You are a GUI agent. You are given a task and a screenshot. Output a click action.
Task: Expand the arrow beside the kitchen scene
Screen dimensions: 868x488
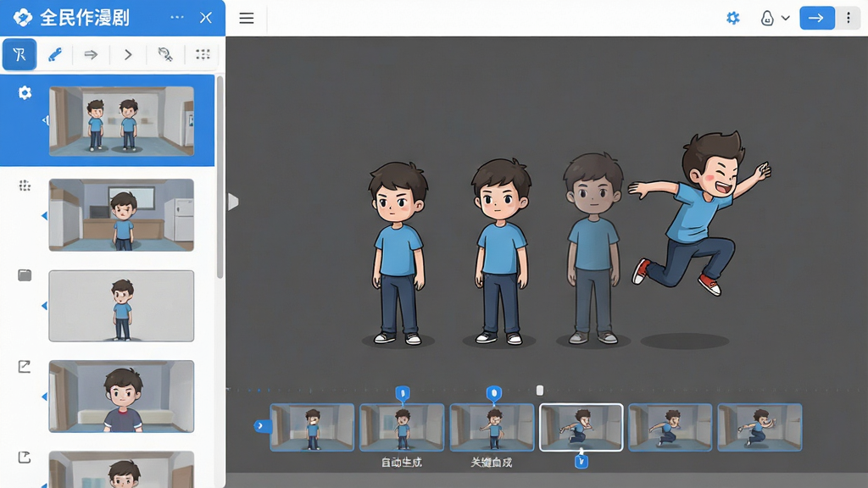(x=44, y=216)
